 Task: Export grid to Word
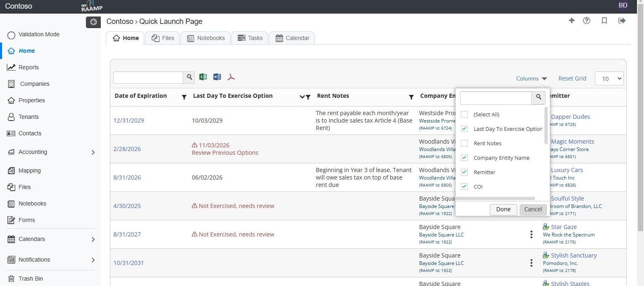(217, 77)
